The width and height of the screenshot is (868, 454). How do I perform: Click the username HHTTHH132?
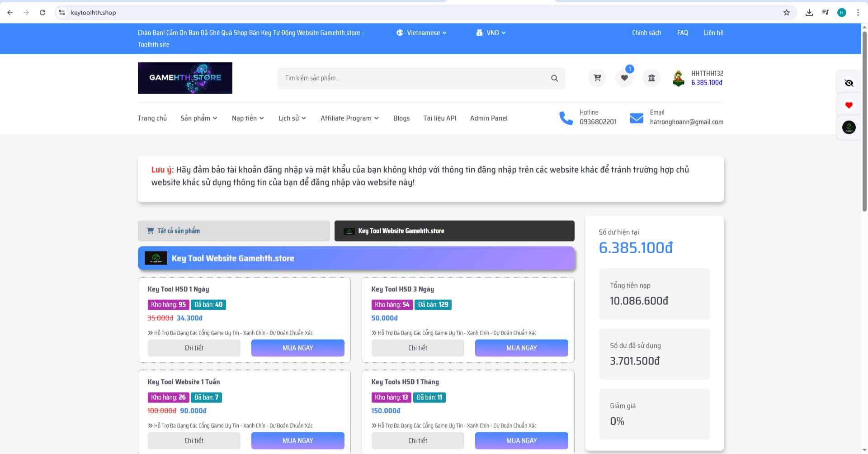click(707, 73)
